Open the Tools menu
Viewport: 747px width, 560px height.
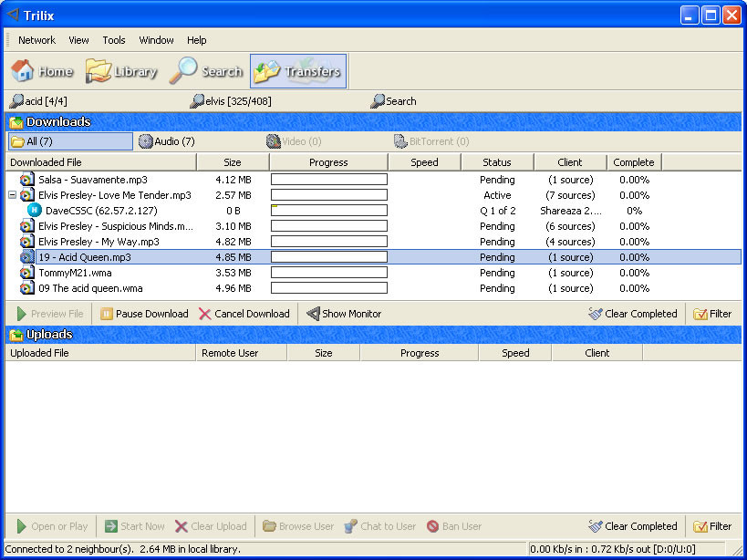coord(114,40)
